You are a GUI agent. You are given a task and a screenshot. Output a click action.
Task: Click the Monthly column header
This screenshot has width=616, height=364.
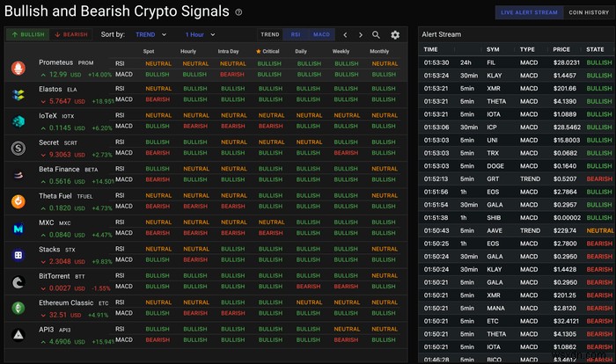(x=379, y=52)
